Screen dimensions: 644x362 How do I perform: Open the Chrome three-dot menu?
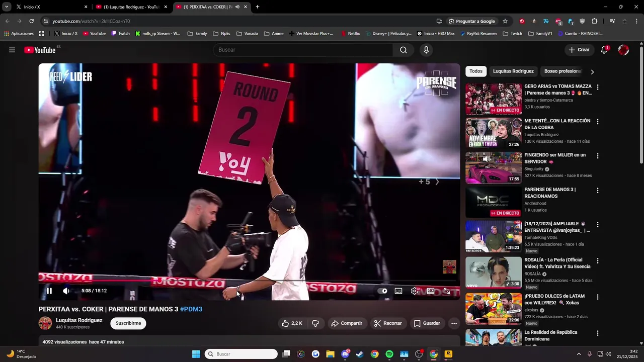pyautogui.click(x=636, y=21)
